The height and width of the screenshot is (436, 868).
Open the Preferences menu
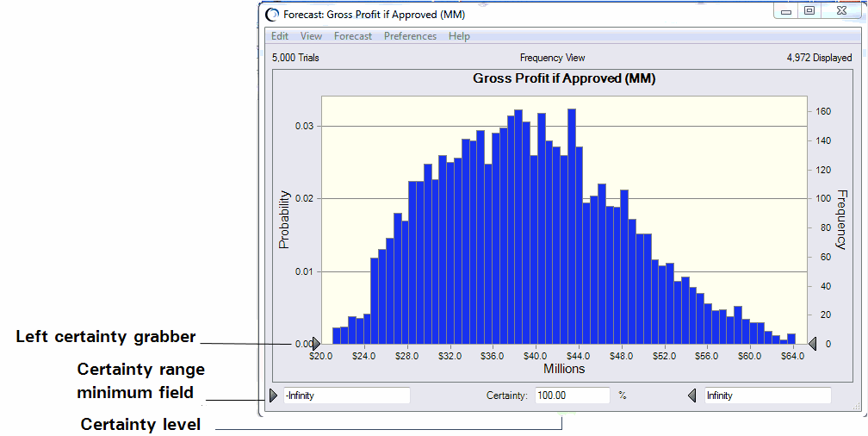point(410,36)
